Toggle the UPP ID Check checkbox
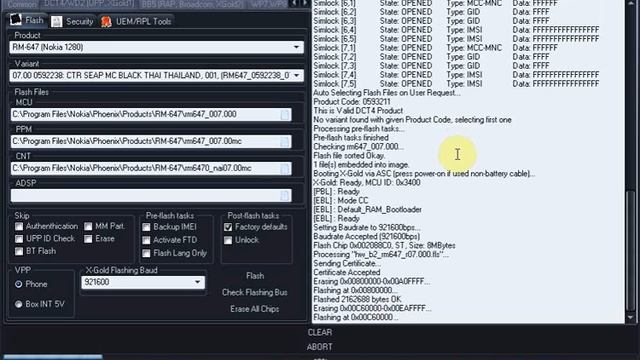This screenshot has height=360, width=640. pos(19,238)
